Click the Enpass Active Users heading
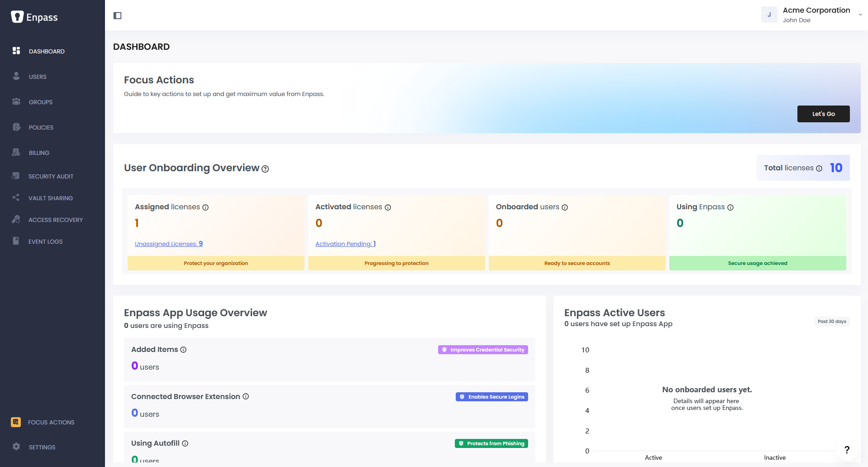868x467 pixels. [x=615, y=313]
